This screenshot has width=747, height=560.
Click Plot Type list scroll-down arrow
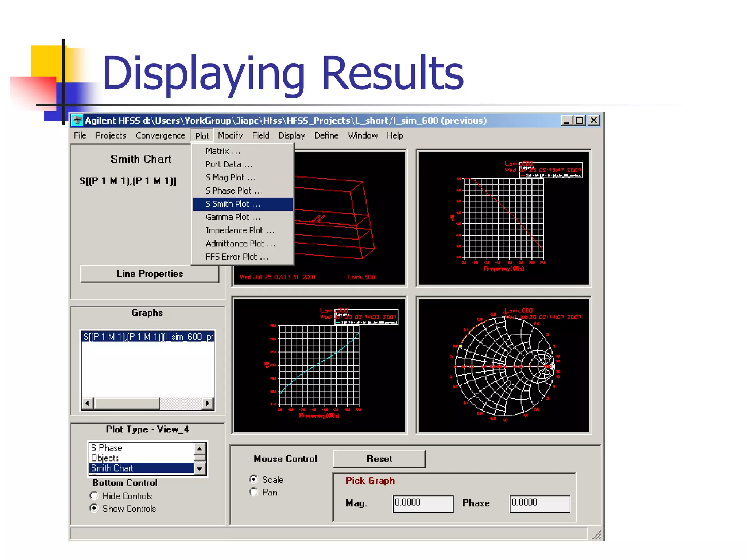click(x=200, y=468)
